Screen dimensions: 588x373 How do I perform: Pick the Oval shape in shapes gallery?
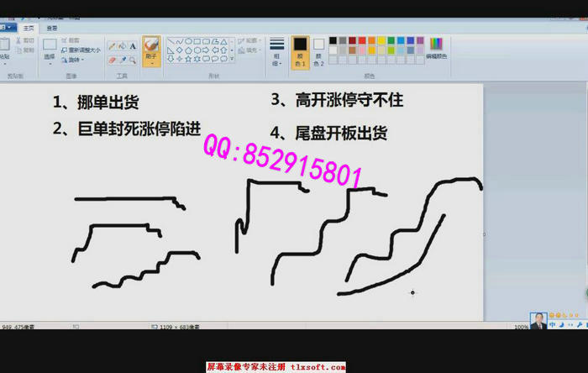pyautogui.click(x=189, y=40)
